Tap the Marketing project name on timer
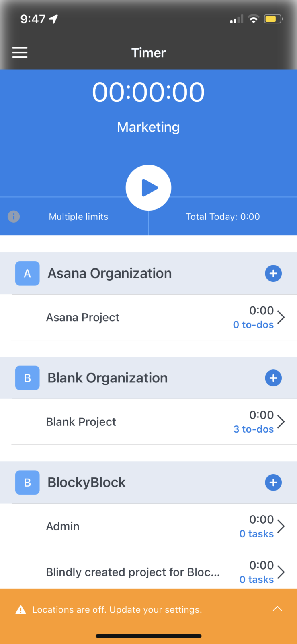Image resolution: width=297 pixels, height=644 pixels. 148,127
